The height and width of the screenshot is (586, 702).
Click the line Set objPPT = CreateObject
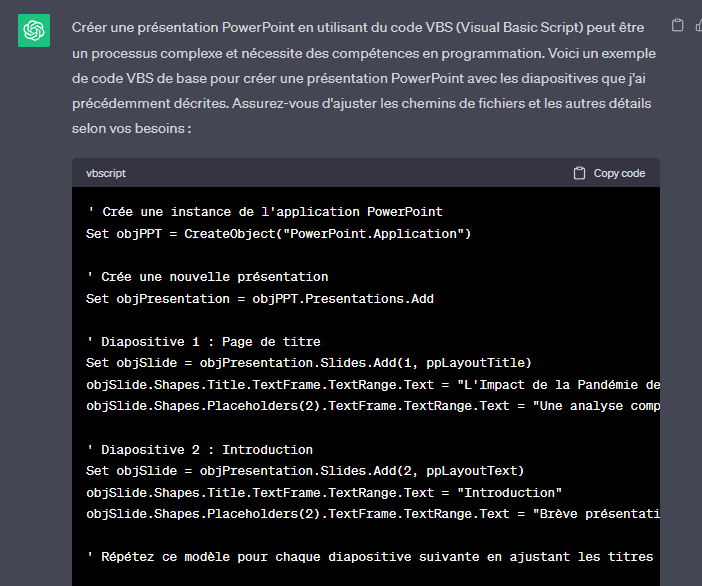pos(278,234)
